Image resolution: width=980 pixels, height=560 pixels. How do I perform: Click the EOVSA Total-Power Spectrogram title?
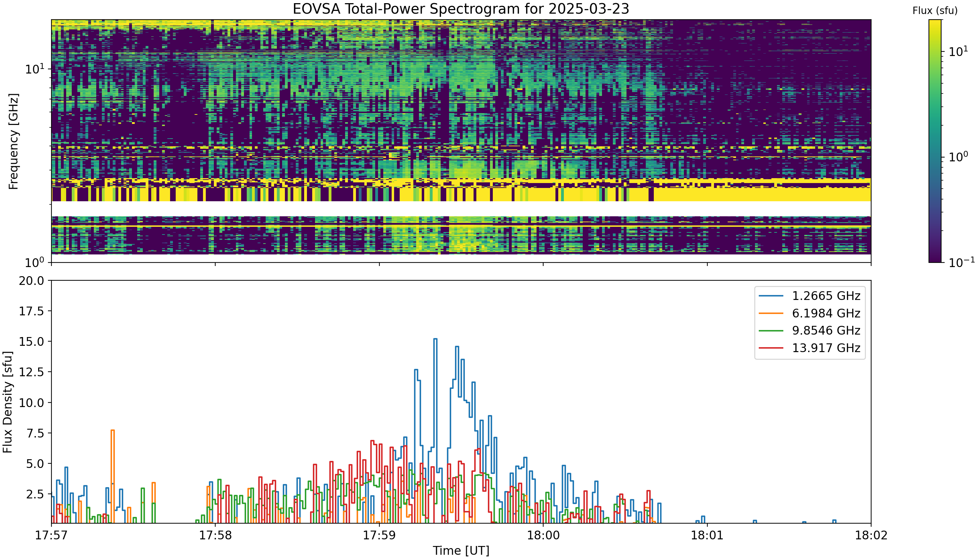(461, 8)
